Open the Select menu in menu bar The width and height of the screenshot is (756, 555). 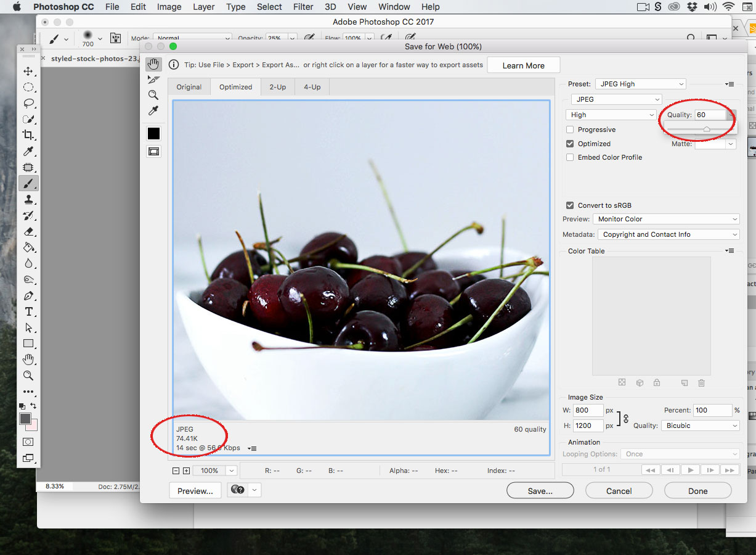point(269,7)
